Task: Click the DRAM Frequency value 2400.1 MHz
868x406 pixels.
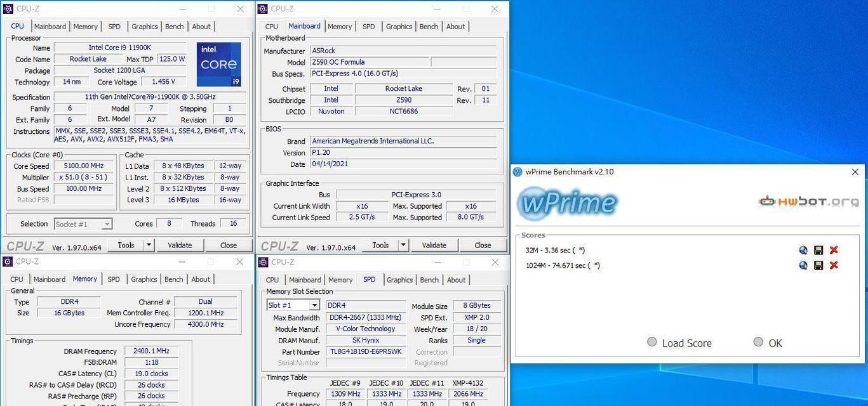Action: [x=152, y=351]
